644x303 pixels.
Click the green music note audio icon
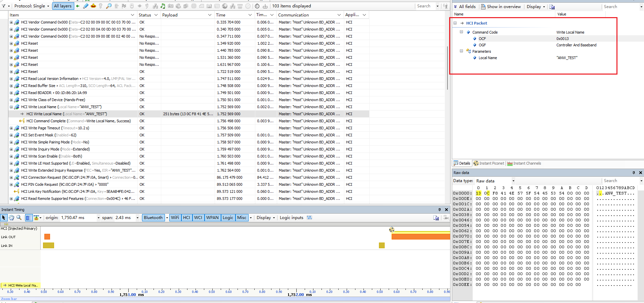tap(163, 6)
